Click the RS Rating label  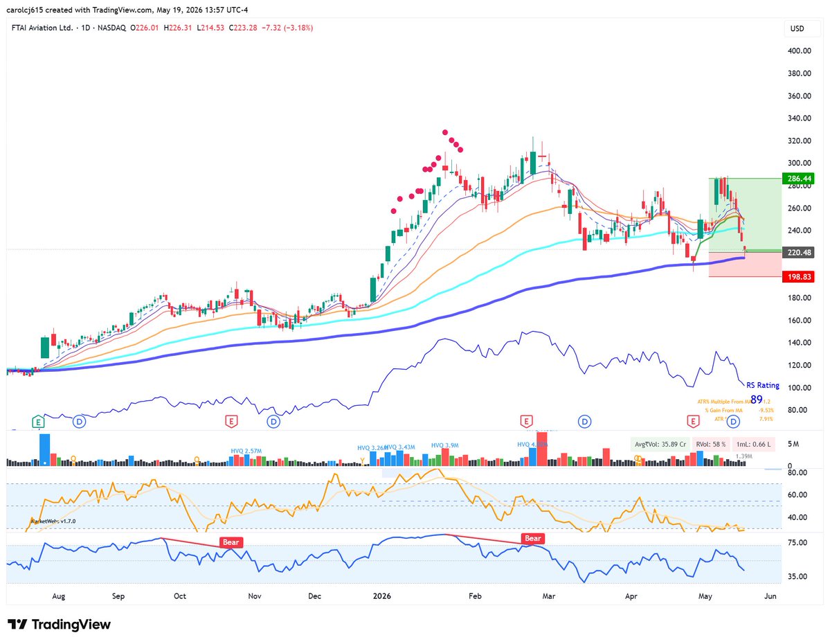point(763,386)
